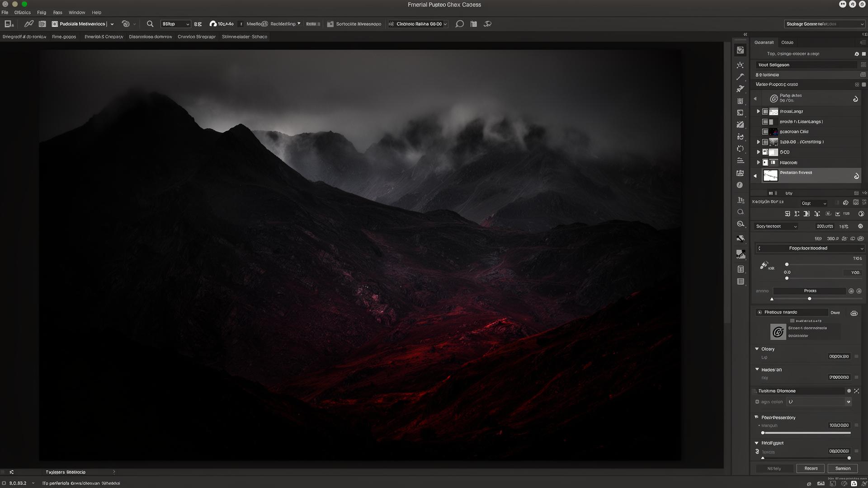Click the Samion button
Viewport: 868px width, 488px height.
(x=843, y=469)
